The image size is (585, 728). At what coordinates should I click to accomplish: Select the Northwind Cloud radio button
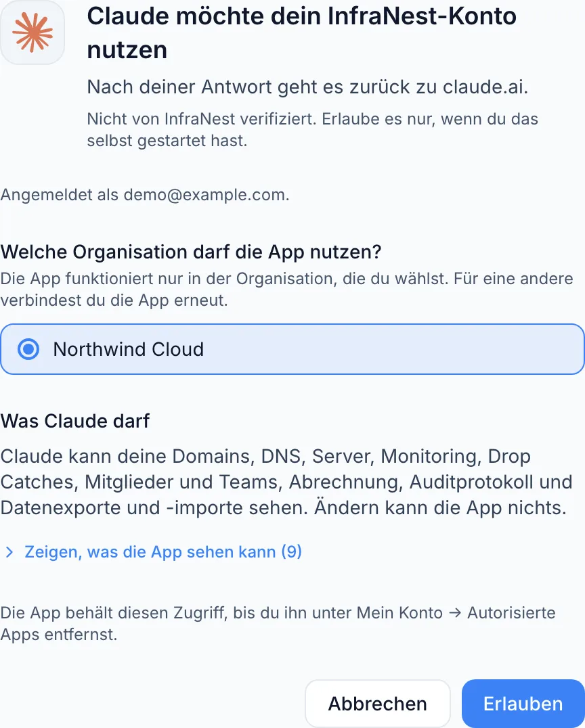[28, 349]
